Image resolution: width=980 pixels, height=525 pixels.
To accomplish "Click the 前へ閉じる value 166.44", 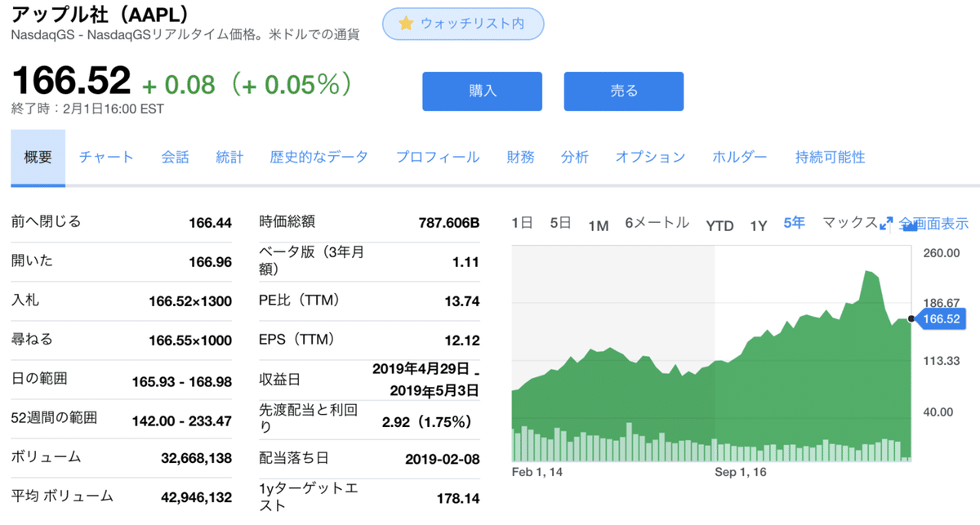I will pyautogui.click(x=210, y=223).
